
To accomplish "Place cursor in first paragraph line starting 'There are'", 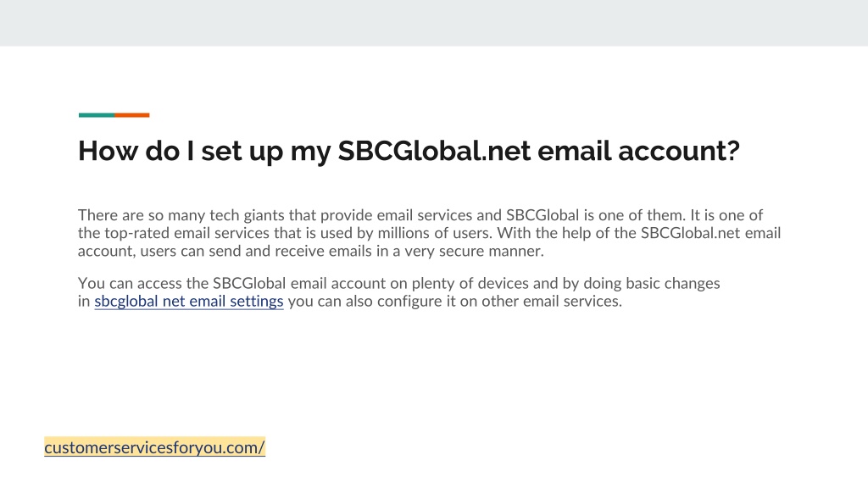I will point(420,215).
